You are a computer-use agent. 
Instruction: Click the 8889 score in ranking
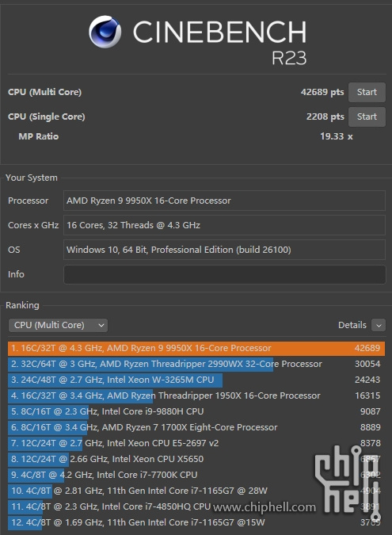(370, 427)
